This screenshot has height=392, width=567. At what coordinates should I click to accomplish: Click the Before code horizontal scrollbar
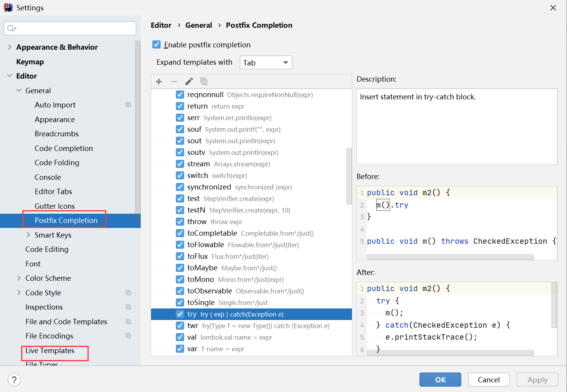(450, 257)
